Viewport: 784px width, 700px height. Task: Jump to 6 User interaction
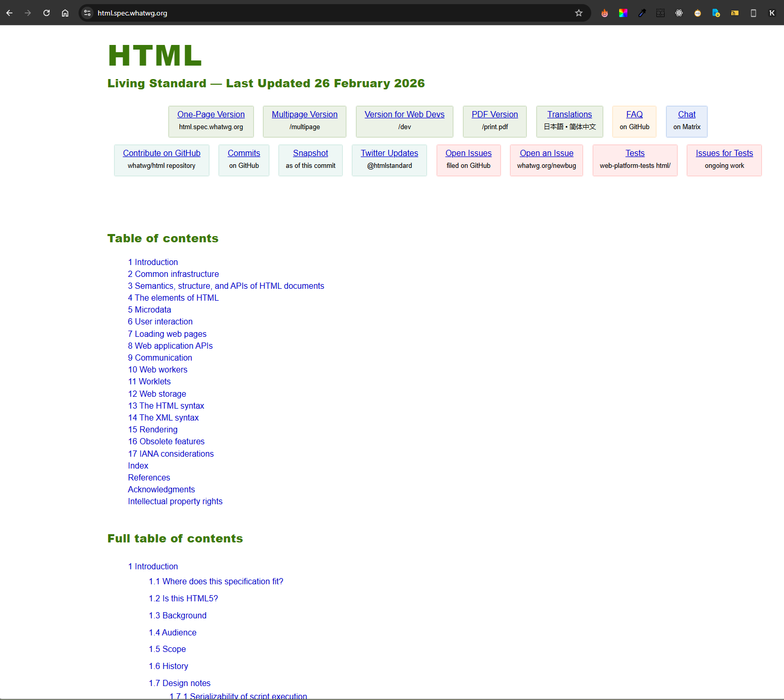[x=160, y=321]
